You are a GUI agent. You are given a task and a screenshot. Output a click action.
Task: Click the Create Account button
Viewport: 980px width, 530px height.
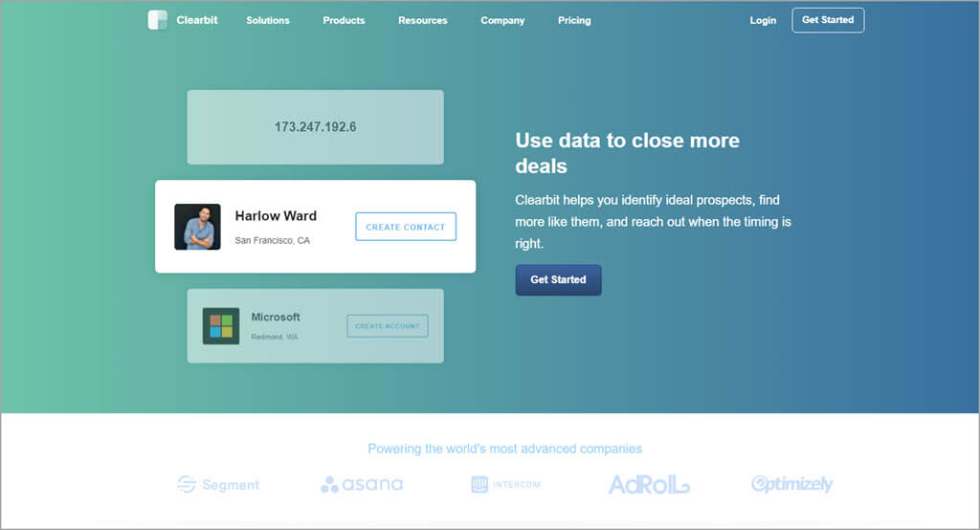tap(388, 326)
